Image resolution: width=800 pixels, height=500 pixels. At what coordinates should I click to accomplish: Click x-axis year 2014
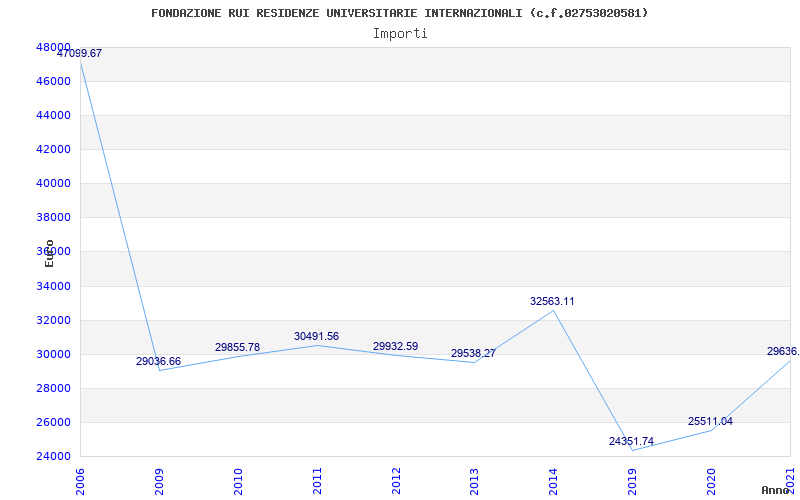pyautogui.click(x=554, y=481)
